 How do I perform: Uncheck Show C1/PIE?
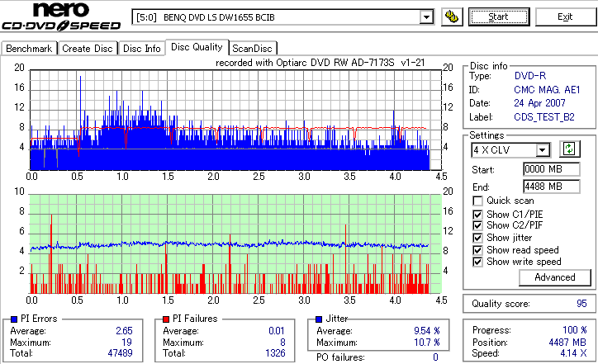[x=477, y=215]
